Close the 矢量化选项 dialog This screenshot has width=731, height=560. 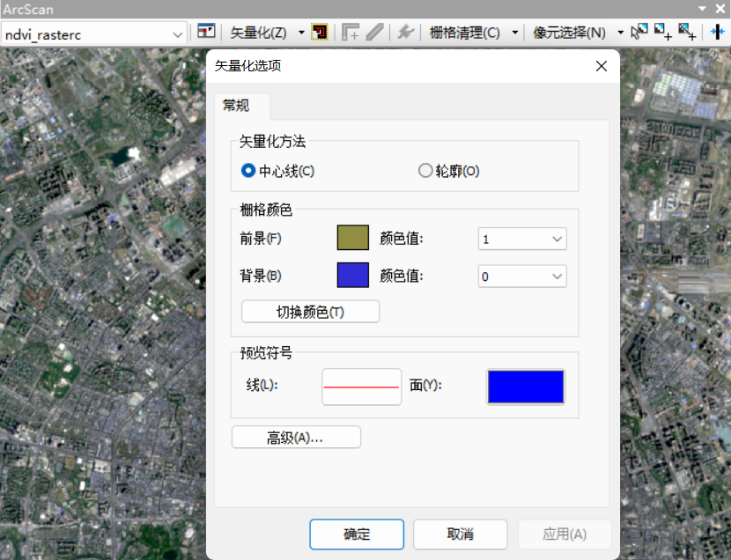click(602, 66)
